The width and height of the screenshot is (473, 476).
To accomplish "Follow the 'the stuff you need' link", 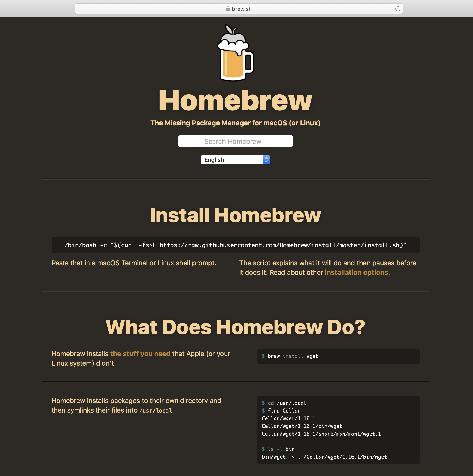I will point(140,354).
